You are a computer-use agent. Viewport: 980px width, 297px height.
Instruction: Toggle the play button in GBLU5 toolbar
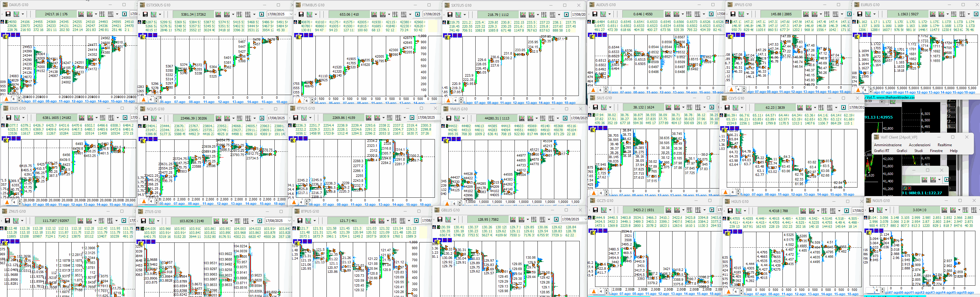pyautogui.click(x=556, y=219)
